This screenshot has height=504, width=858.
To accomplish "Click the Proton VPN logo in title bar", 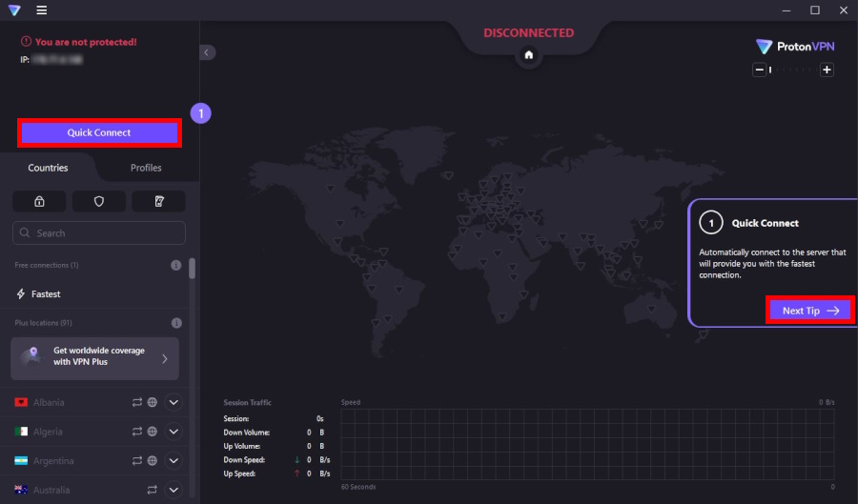I will [x=14, y=10].
